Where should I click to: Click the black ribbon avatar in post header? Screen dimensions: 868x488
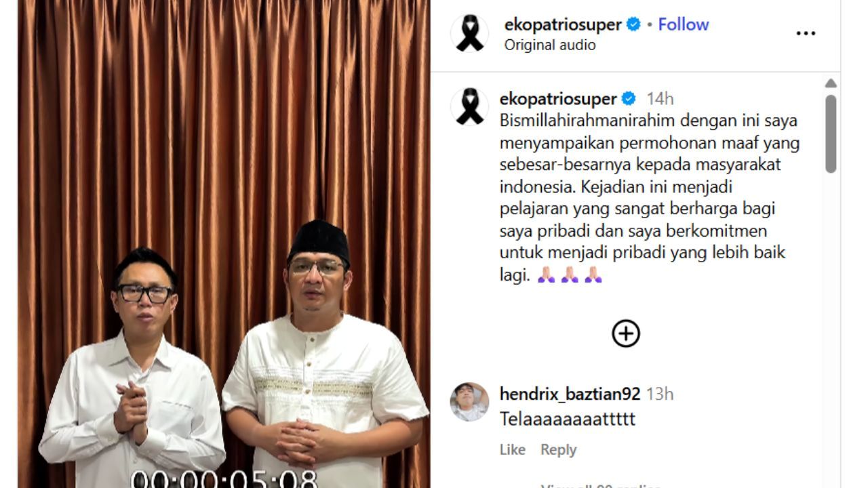(x=469, y=33)
